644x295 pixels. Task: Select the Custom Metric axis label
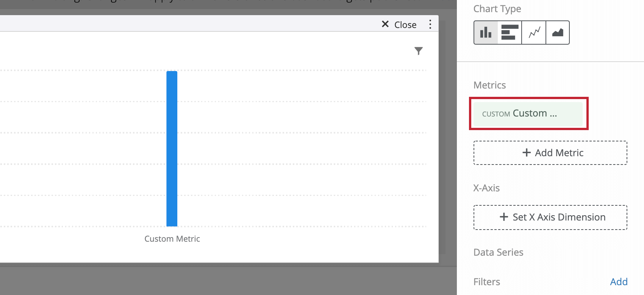pos(172,239)
